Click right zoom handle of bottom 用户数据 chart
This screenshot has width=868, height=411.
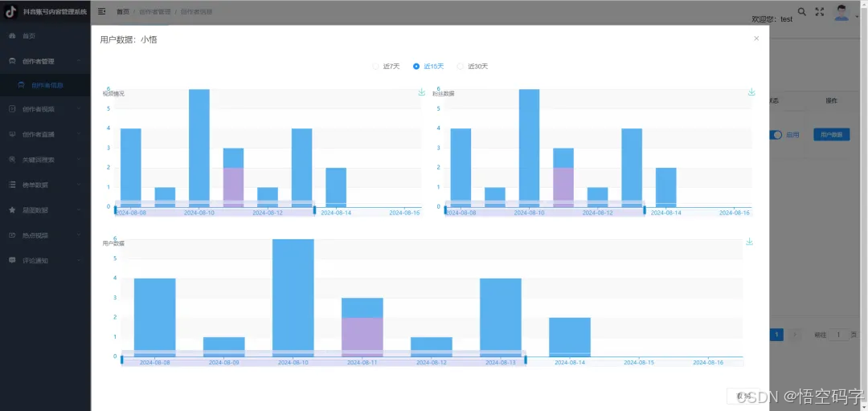(526, 360)
